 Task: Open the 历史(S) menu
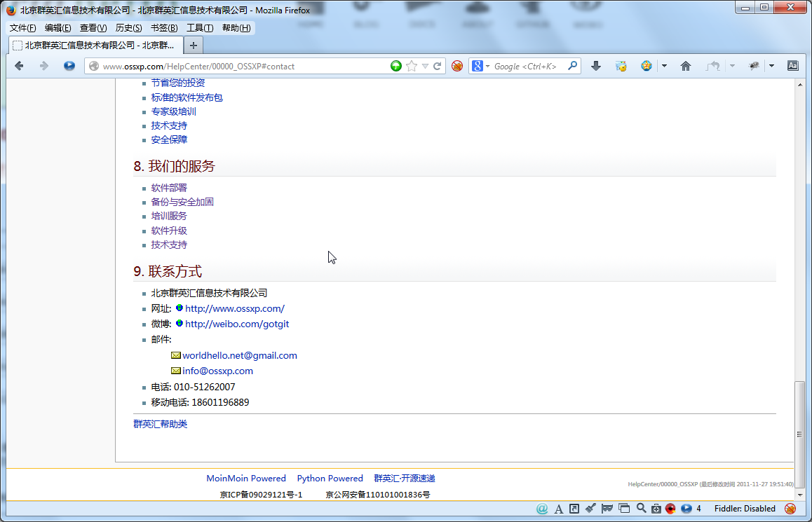point(128,28)
